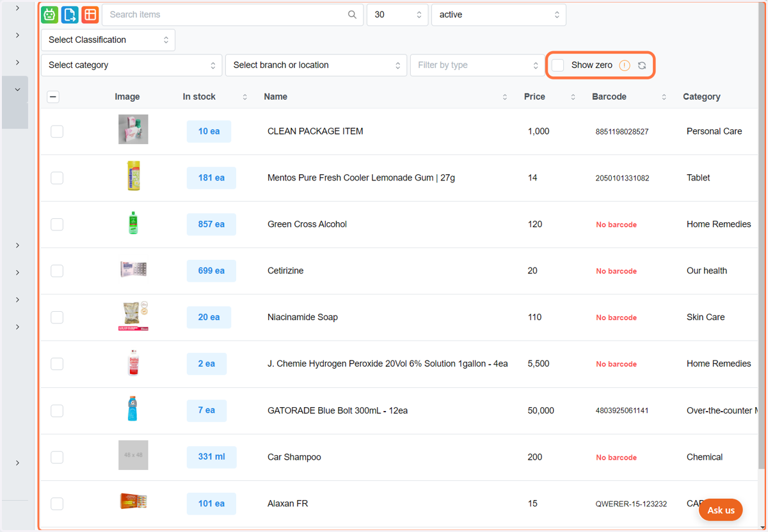Click the refresh icon next to Show zero
The height and width of the screenshot is (532, 768).
[642, 65]
